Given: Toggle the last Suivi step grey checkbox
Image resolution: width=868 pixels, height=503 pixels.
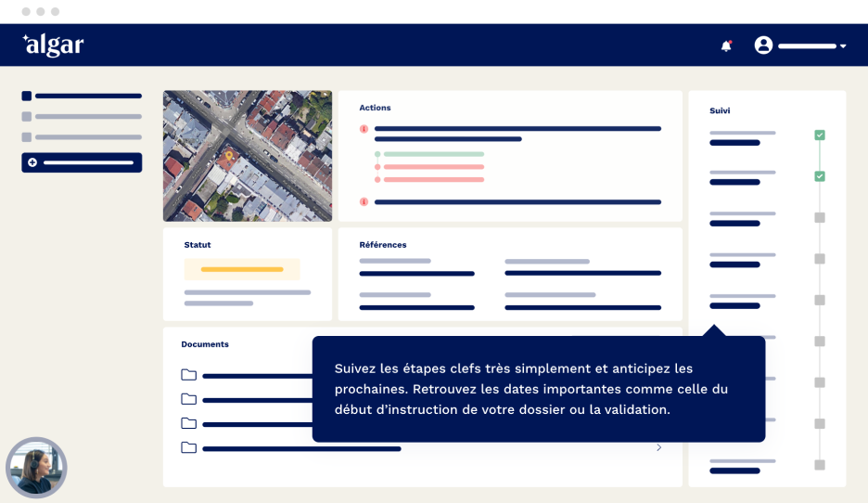Looking at the screenshot, I should click(820, 465).
